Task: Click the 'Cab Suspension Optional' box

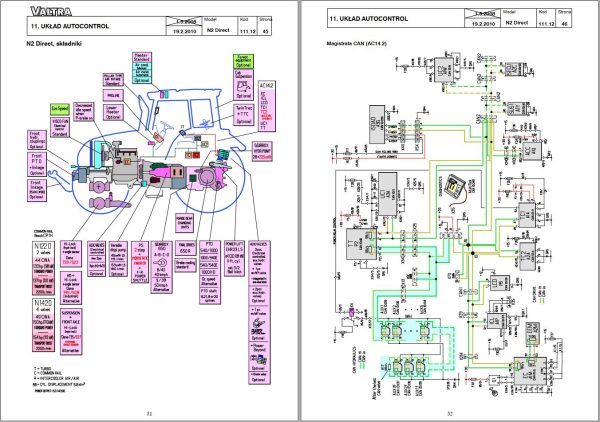Action: [x=243, y=85]
